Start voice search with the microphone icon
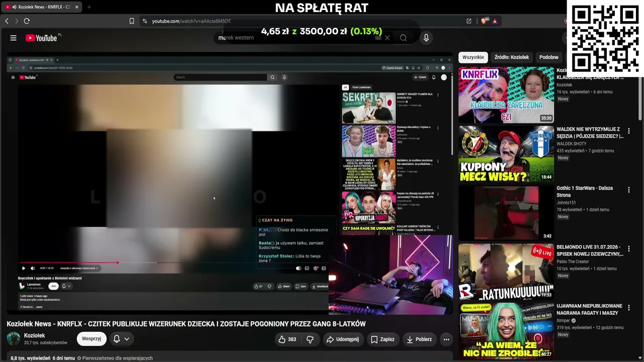This screenshot has width=644, height=362. (x=426, y=38)
